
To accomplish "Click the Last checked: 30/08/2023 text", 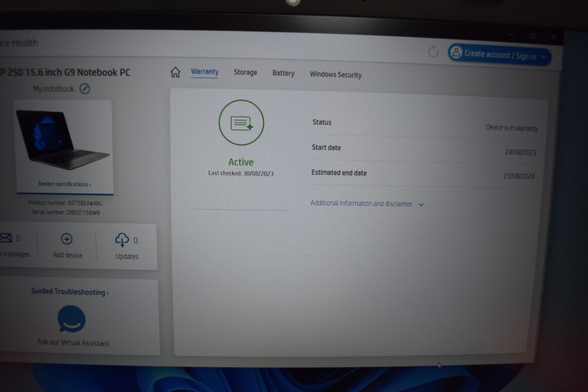I will [x=240, y=173].
